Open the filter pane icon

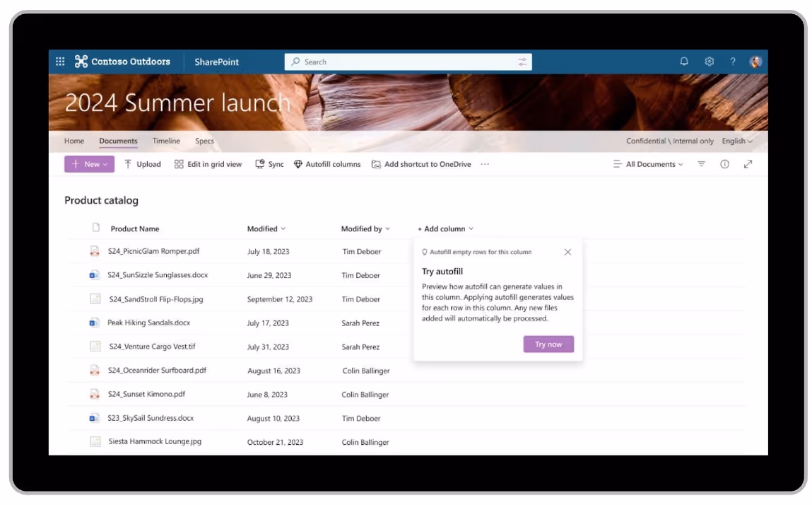coord(701,164)
